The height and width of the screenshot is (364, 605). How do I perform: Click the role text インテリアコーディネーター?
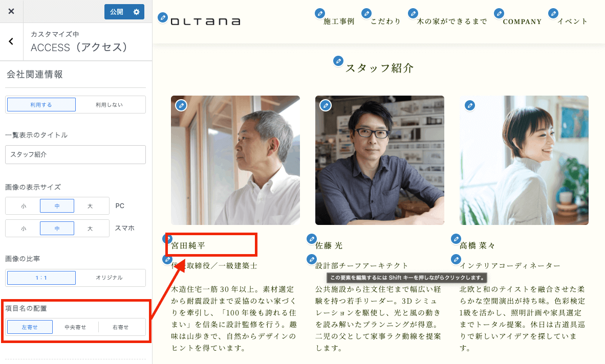[510, 266]
